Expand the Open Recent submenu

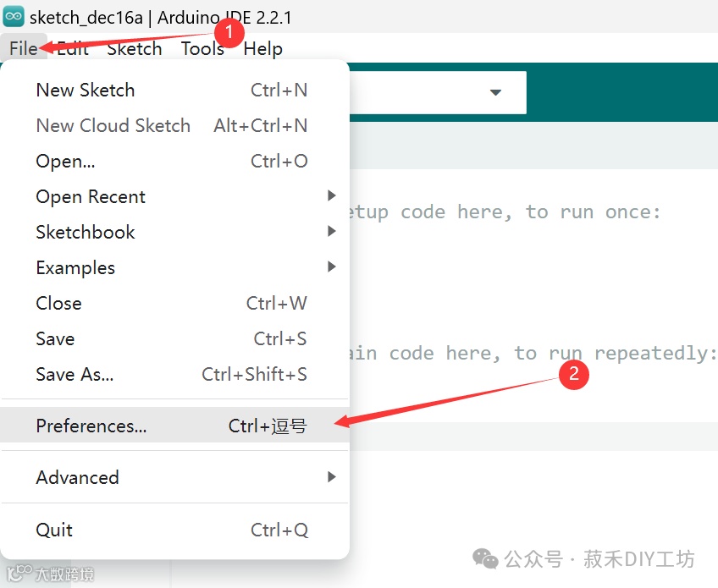[174, 196]
